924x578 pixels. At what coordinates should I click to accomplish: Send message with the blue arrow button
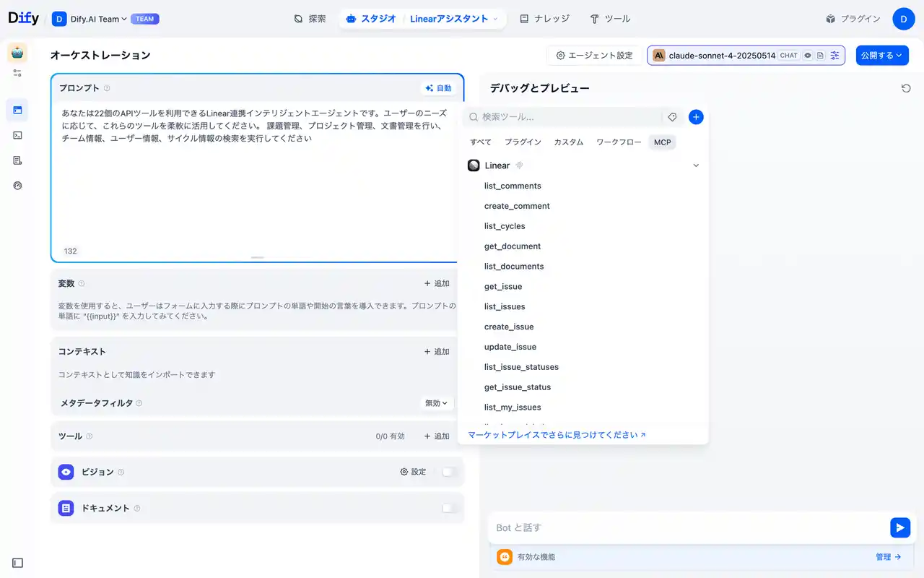point(899,527)
